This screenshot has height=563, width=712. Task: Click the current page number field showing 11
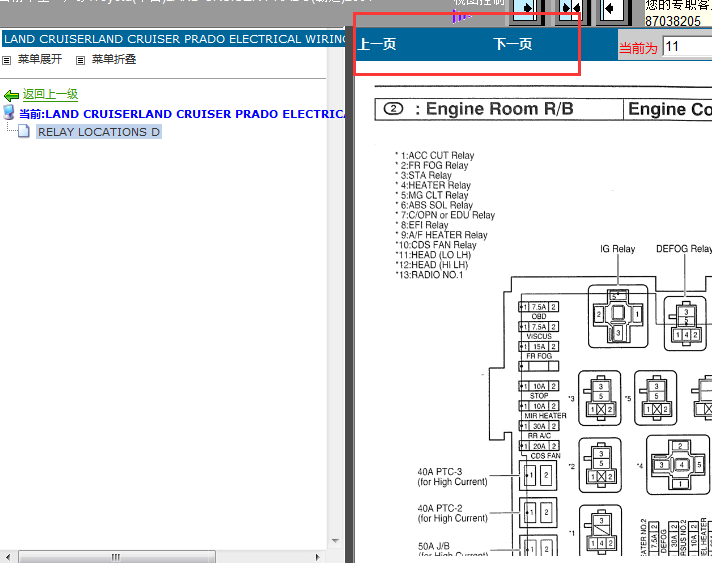click(x=687, y=46)
